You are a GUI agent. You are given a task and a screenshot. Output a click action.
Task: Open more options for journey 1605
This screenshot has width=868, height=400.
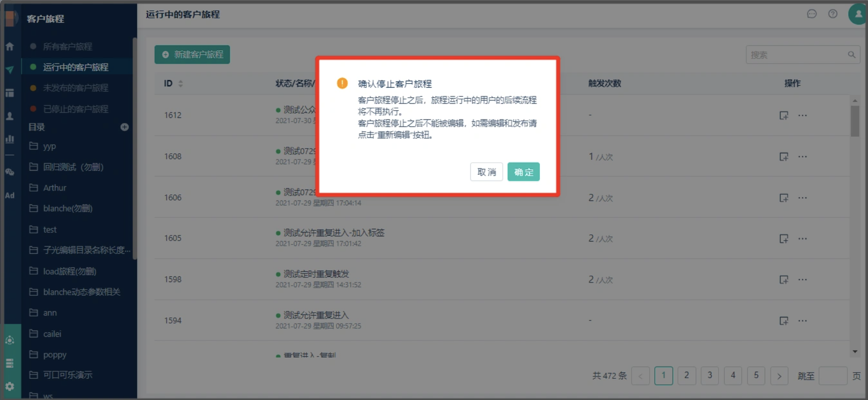click(802, 239)
